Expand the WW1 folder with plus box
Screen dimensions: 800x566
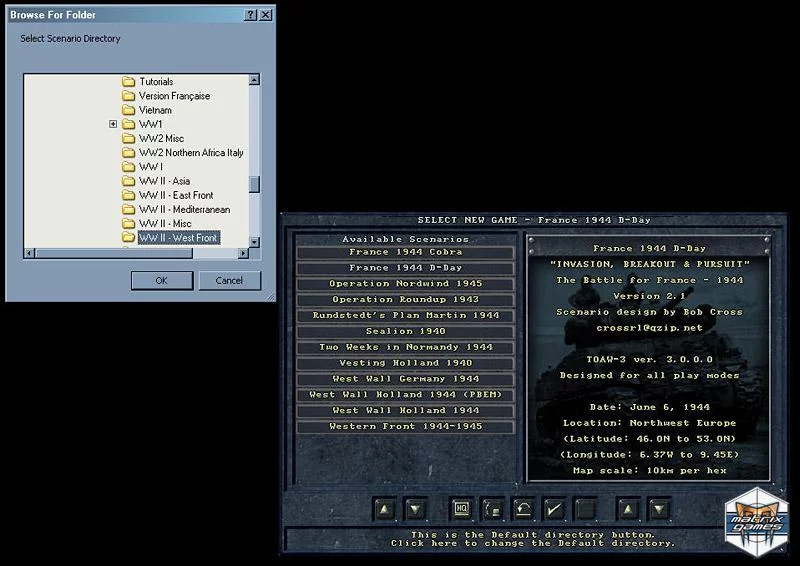[113, 124]
